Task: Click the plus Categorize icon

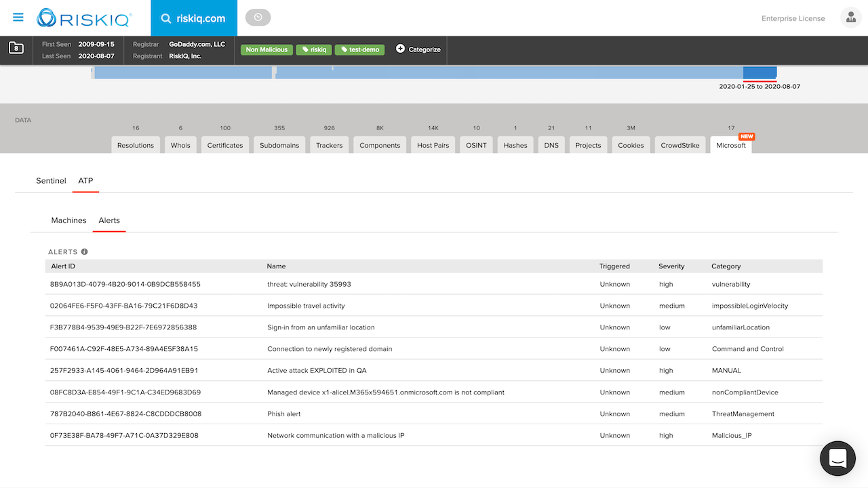Action: 400,49
